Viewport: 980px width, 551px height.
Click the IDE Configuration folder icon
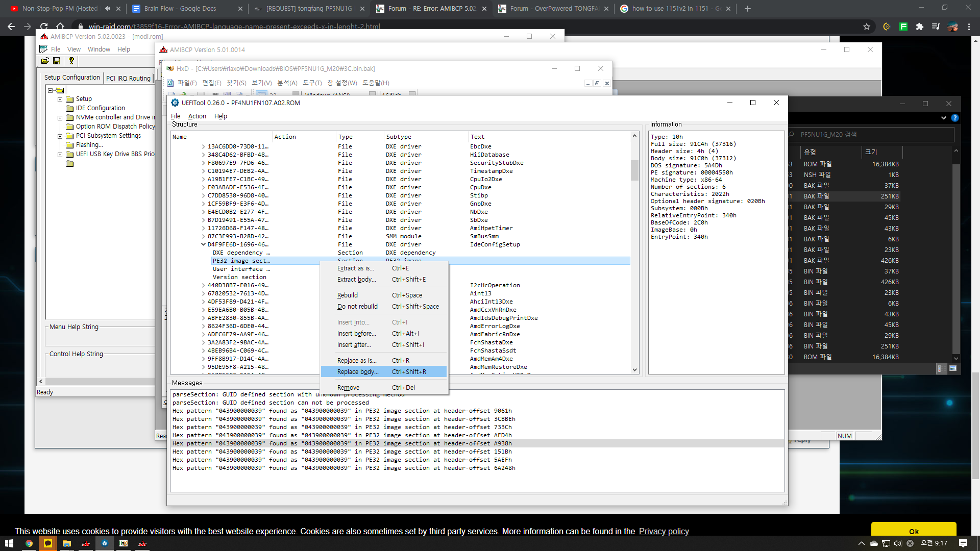(x=70, y=108)
